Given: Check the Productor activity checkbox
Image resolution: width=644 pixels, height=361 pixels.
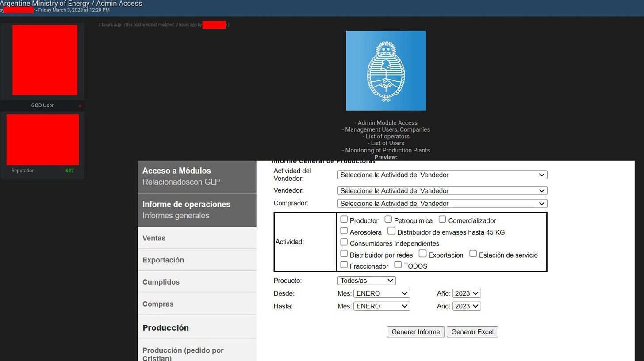Looking at the screenshot, I should tap(344, 219).
